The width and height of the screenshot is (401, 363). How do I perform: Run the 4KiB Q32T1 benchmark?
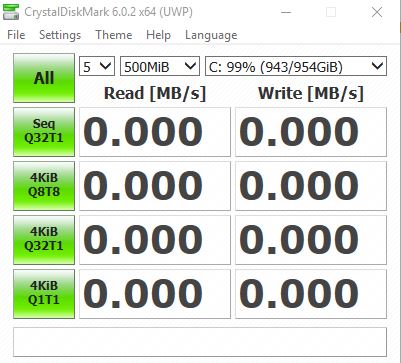[x=44, y=240]
